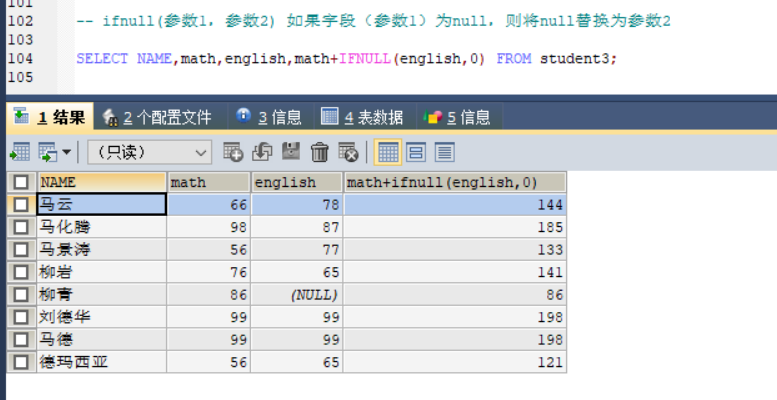Check the row checkbox for 德玛西亚
Viewport: 777px width, 400px height.
pyautogui.click(x=21, y=362)
